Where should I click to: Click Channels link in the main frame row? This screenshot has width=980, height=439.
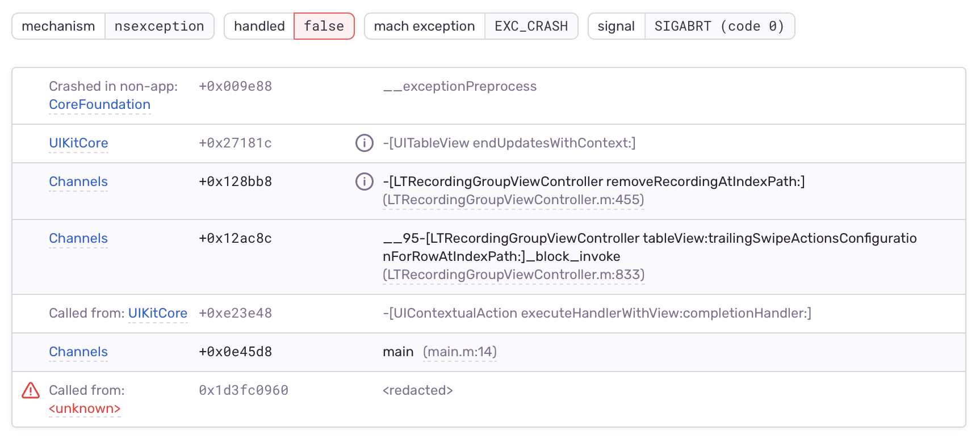[78, 352]
